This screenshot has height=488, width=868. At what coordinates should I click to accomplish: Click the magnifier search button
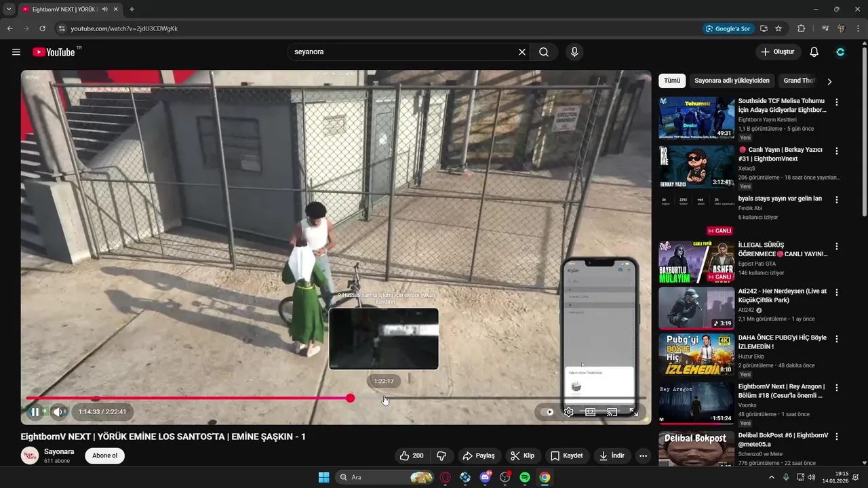click(544, 52)
